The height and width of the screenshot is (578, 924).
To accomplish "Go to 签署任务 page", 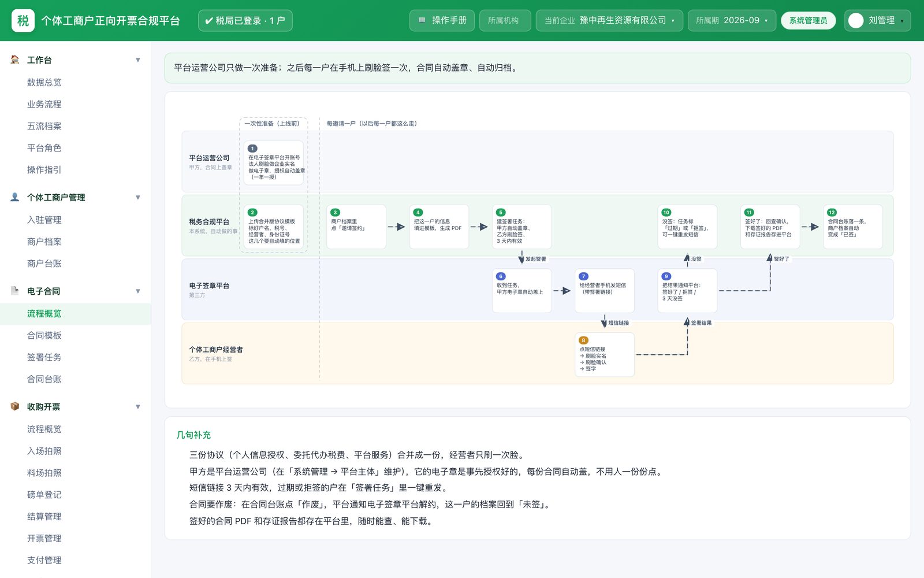I will pyautogui.click(x=75, y=357).
